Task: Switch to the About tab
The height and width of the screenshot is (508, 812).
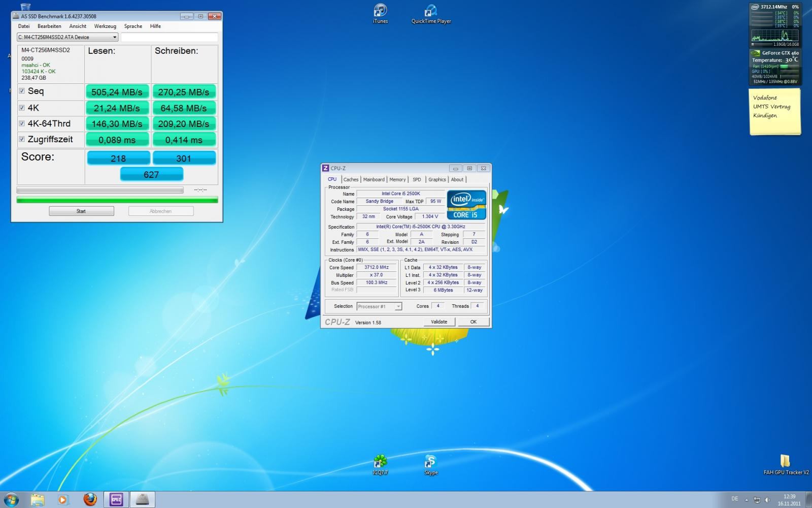Action: coord(457,179)
